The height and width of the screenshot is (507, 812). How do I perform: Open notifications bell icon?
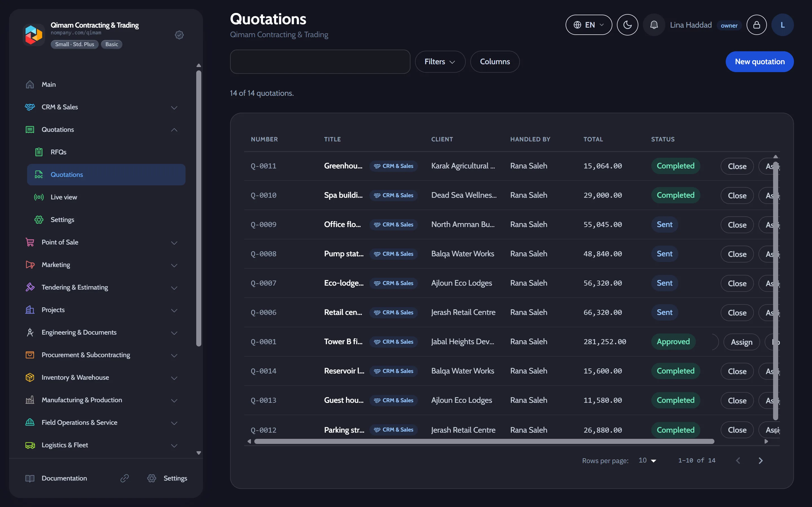click(654, 25)
